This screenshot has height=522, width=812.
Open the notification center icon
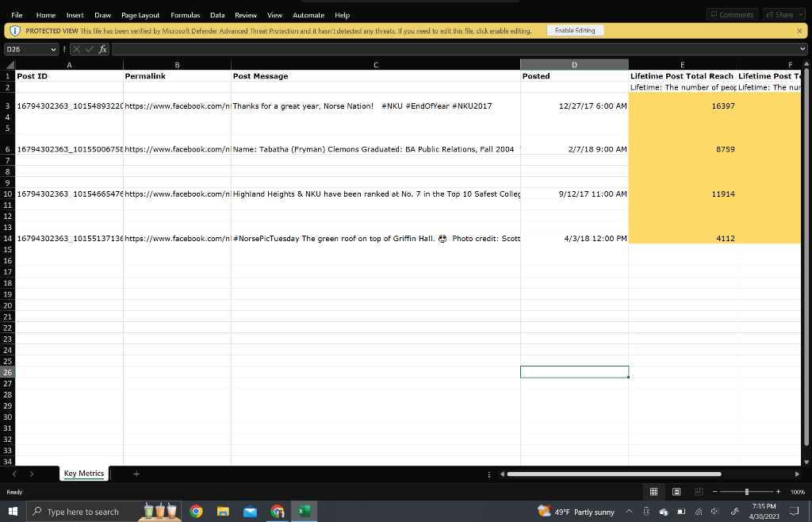(x=795, y=511)
